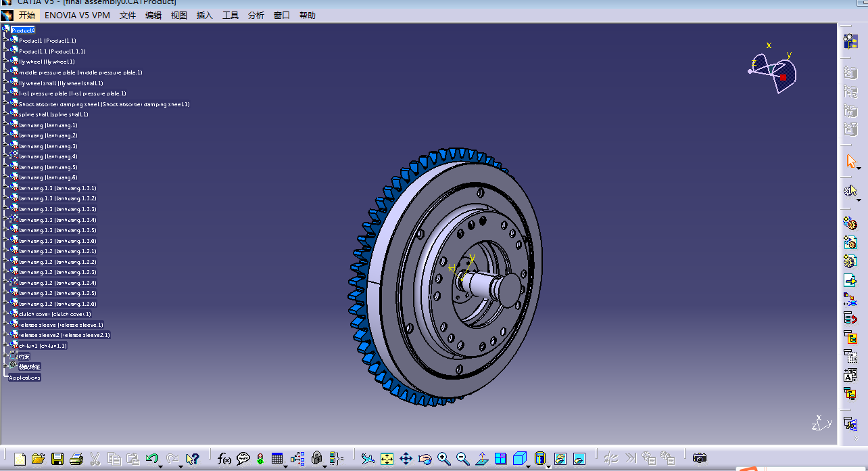Expand the fly wheel tree node
Screen dimensions: 868x471
coord(5,62)
